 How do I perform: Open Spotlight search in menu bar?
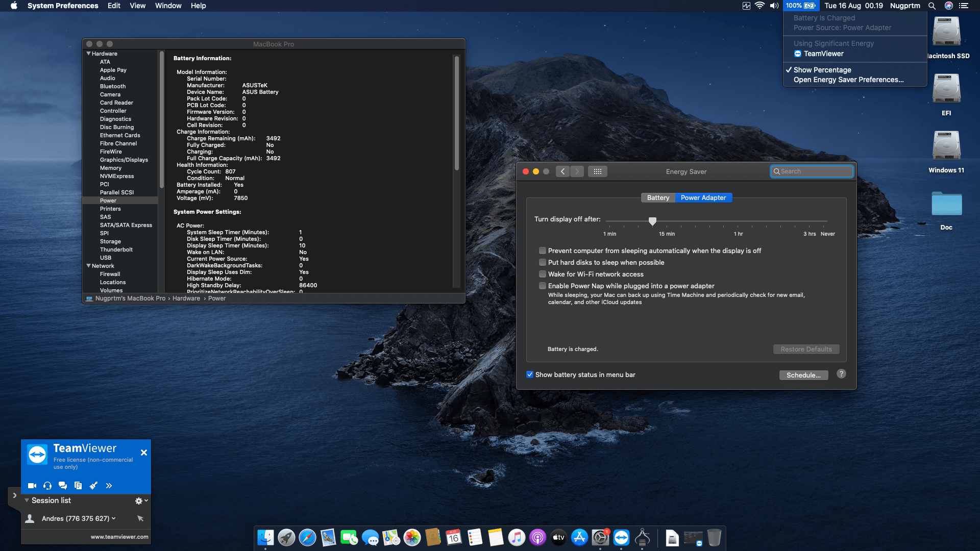point(932,6)
